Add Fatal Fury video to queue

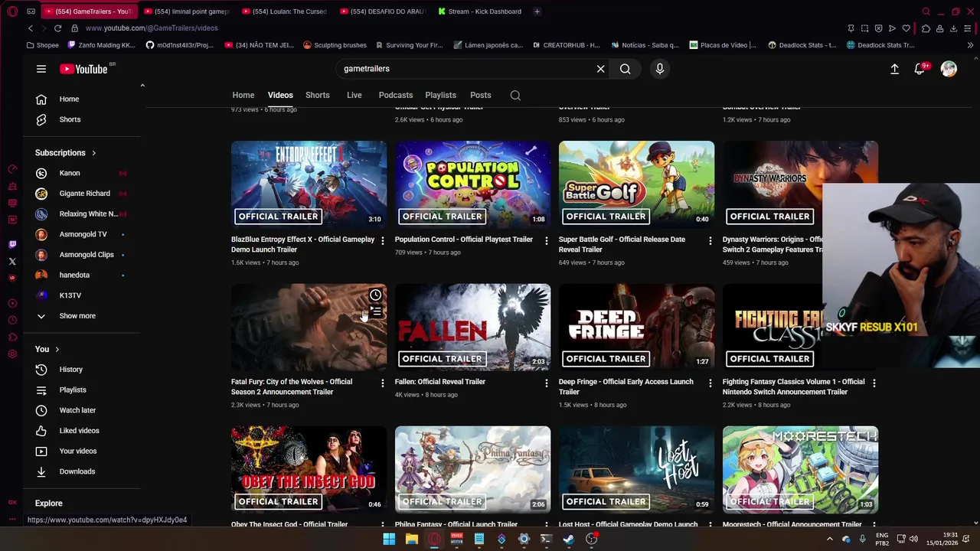click(x=375, y=311)
